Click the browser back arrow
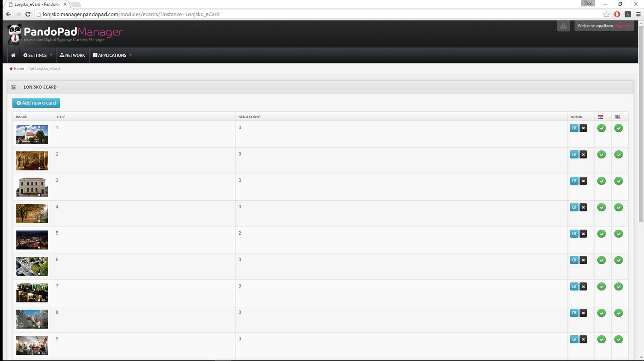644x361 pixels. tap(8, 14)
